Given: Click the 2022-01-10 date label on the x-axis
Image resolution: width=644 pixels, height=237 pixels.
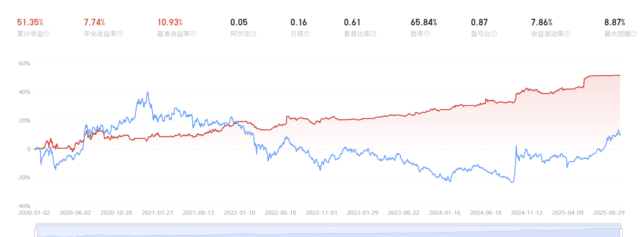Looking at the screenshot, I should click(239, 213).
